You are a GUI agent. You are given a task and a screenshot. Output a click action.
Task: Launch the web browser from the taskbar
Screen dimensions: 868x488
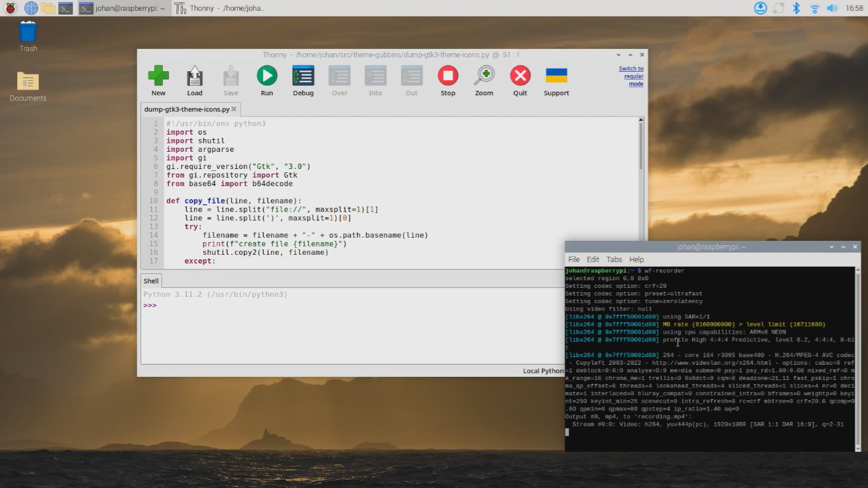click(x=31, y=8)
